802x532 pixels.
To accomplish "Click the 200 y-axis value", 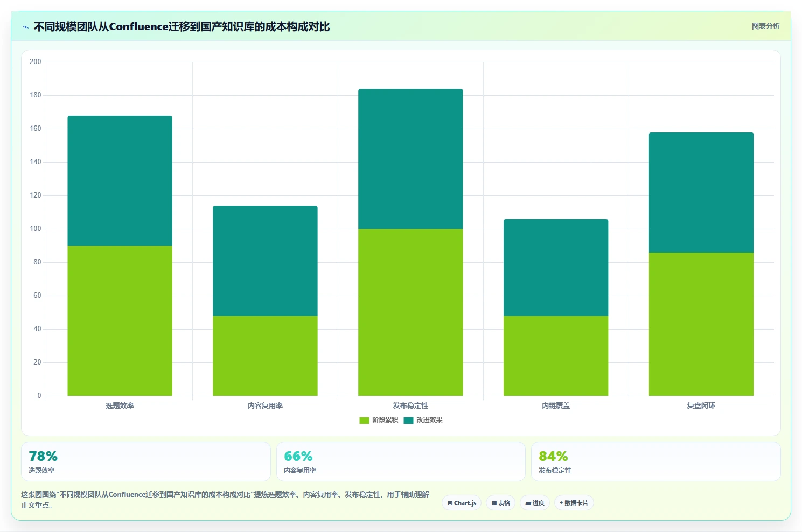I will (35, 62).
